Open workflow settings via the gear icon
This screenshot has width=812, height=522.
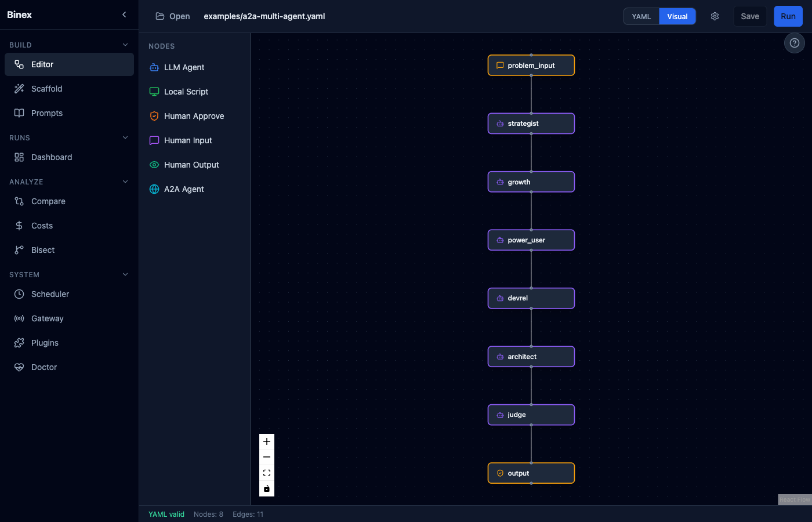click(x=715, y=16)
